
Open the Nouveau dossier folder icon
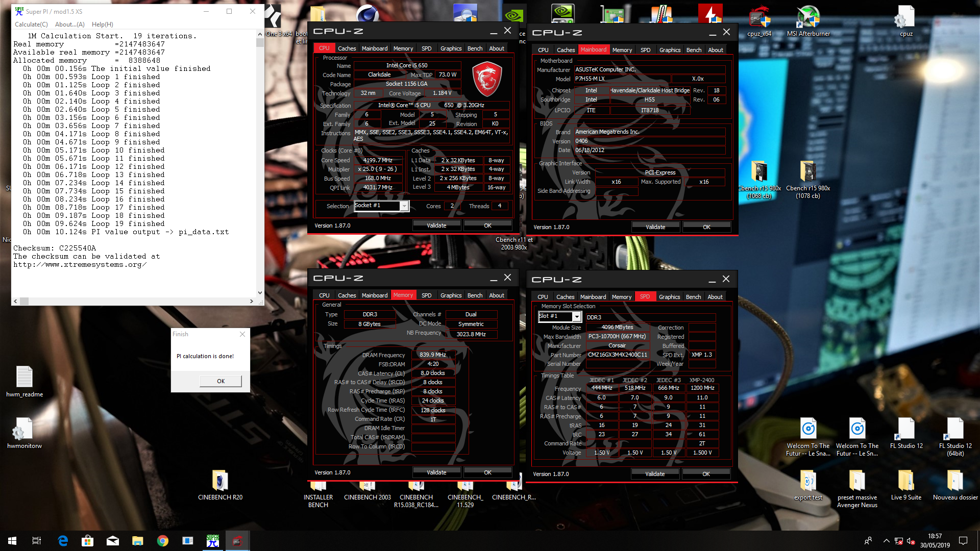click(955, 485)
